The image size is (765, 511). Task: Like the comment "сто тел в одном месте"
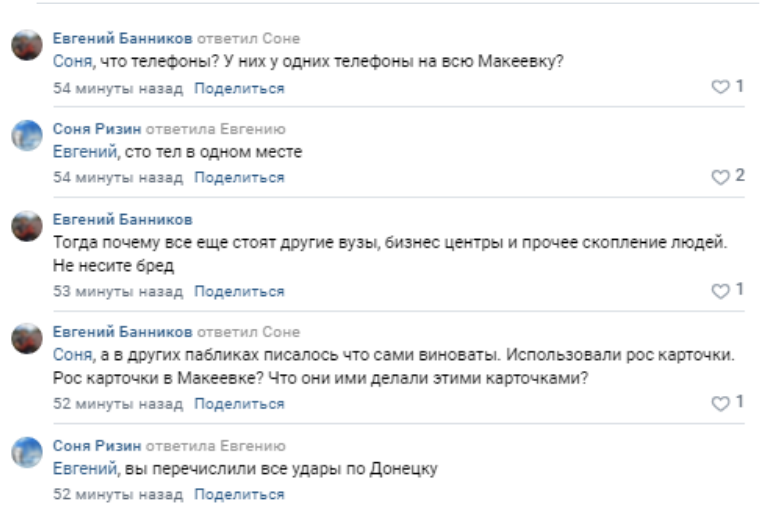pos(719,177)
